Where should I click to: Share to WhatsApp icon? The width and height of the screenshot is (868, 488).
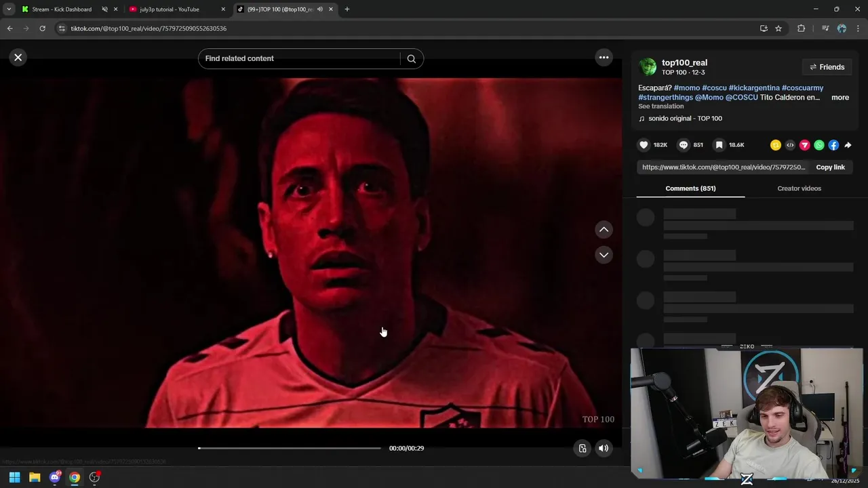(x=819, y=145)
